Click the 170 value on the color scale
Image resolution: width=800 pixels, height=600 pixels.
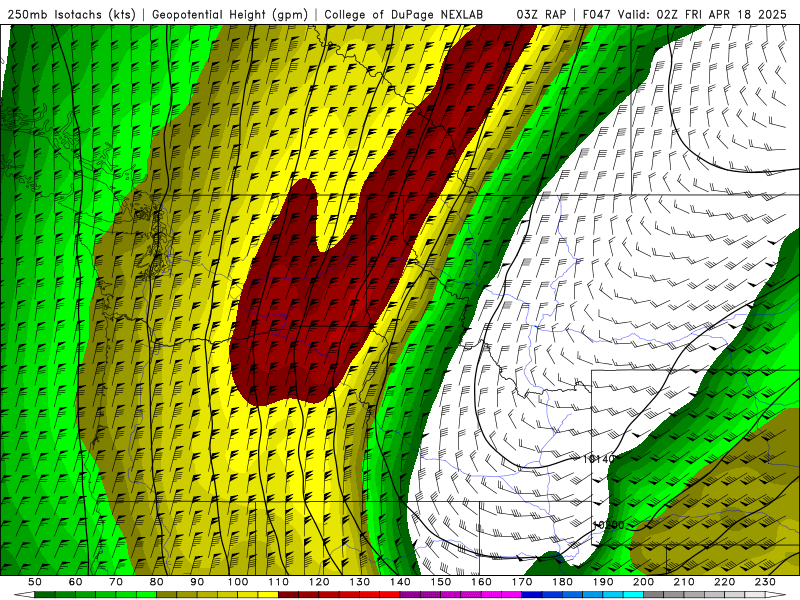(521, 582)
